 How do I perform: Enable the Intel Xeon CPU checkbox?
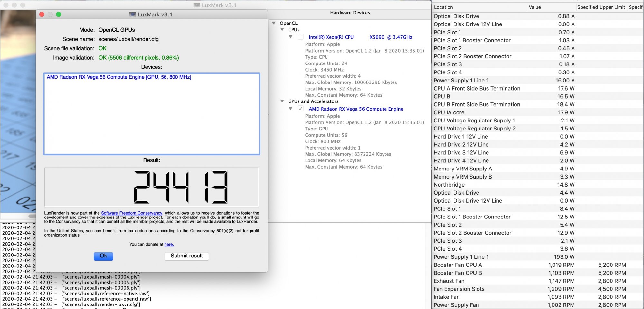pyautogui.click(x=300, y=37)
